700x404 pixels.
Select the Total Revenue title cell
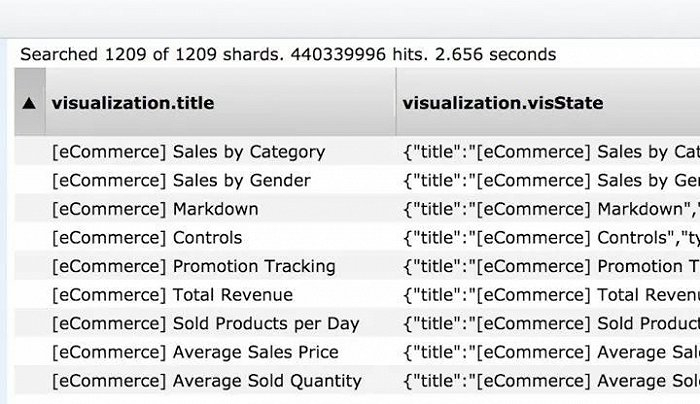172,295
